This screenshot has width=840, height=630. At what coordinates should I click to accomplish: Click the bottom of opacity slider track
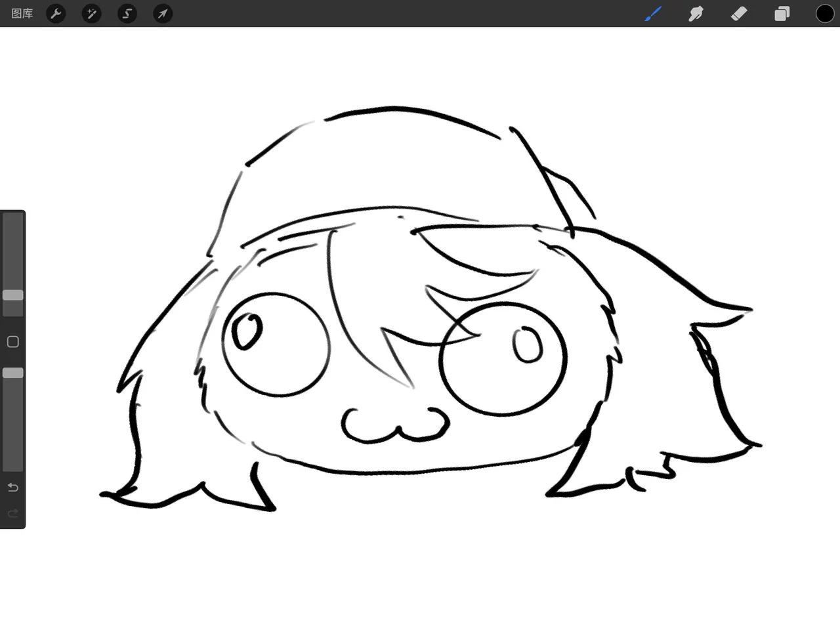13,465
